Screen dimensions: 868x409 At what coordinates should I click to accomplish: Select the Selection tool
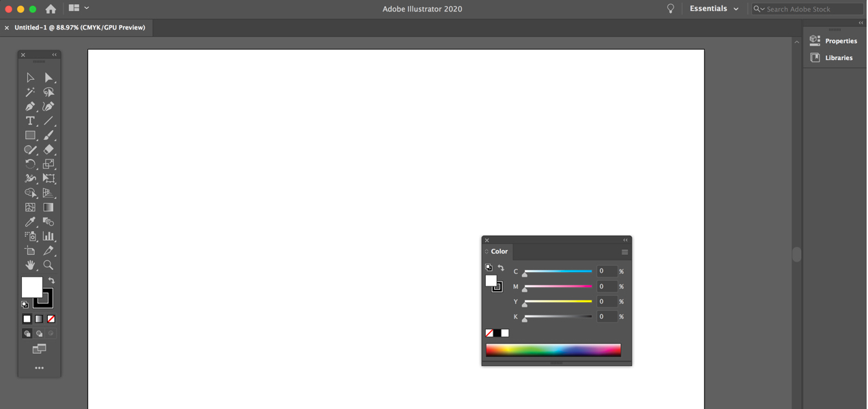pos(30,77)
